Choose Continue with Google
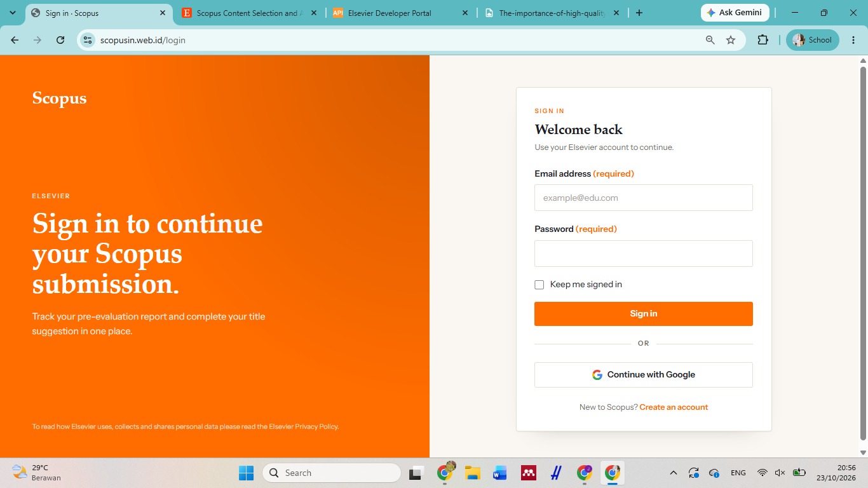The image size is (868, 488). pos(644,375)
